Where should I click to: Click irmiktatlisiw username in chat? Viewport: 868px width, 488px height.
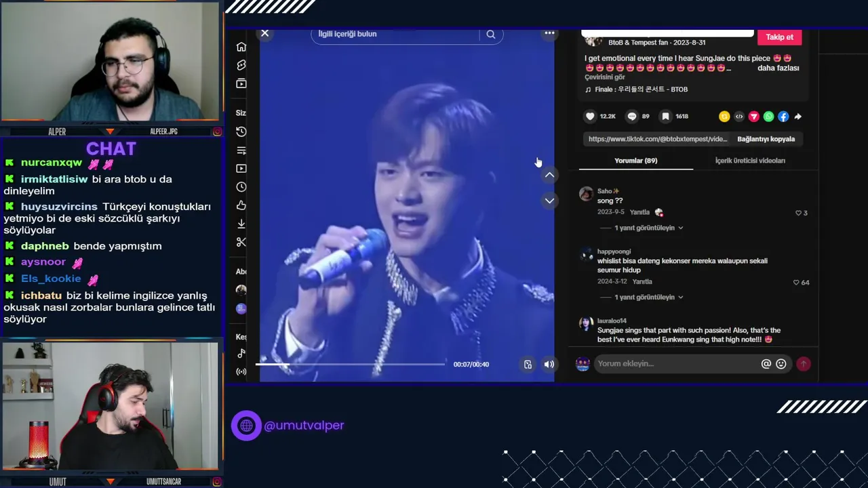[x=54, y=180]
